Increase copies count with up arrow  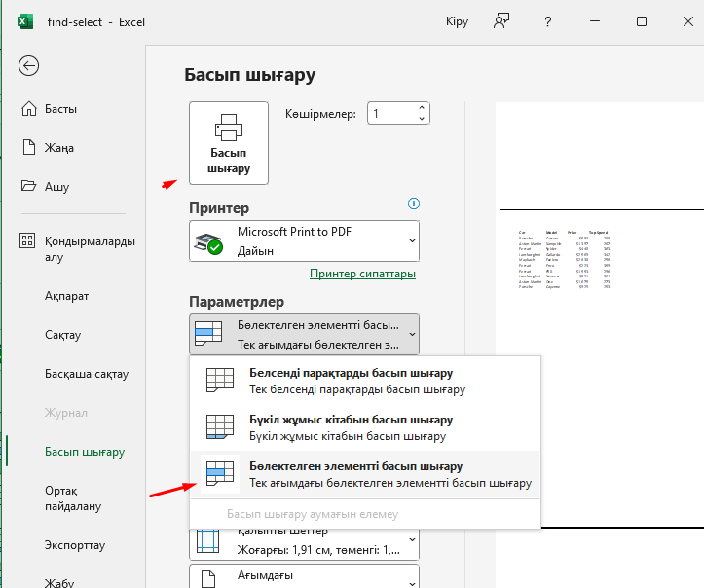(422, 108)
